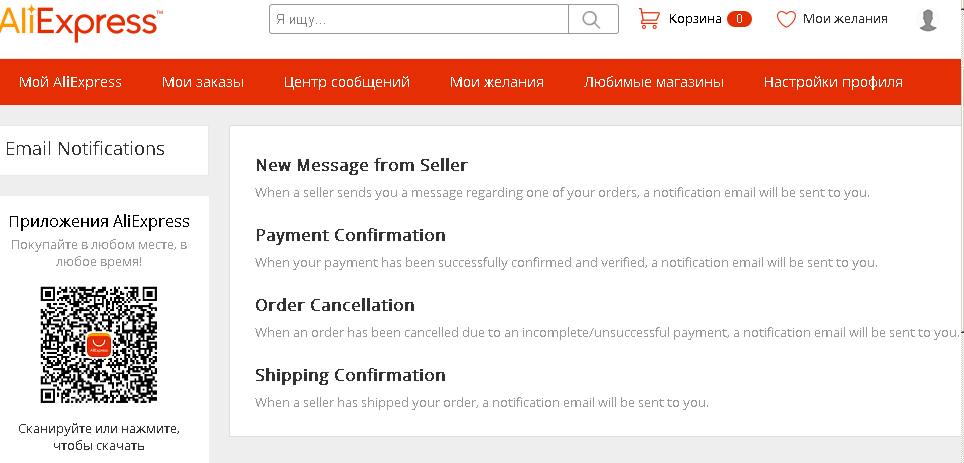The height and width of the screenshot is (463, 964).
Task: Open the Любимые магазины menu item
Action: (654, 82)
